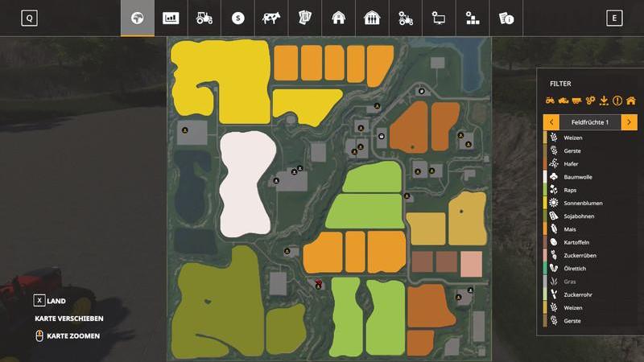This screenshot has width=644, height=362.
Task: Click the Feldfrüchte 1 filter selector label
Action: click(590, 122)
